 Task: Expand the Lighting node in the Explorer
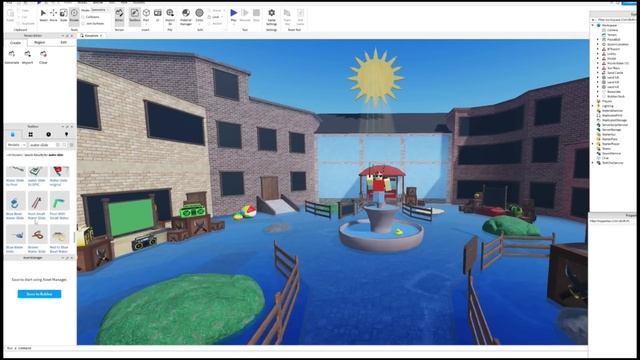click(x=593, y=106)
